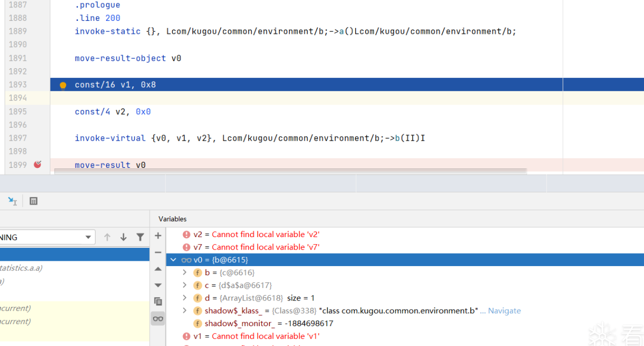Screen dimensions: 644x346
Task: Collapse the v0 variable node
Action: click(x=173, y=260)
